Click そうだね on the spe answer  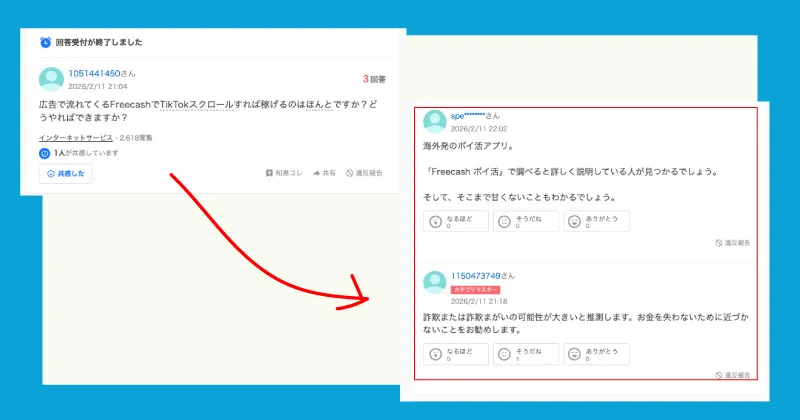tap(526, 221)
